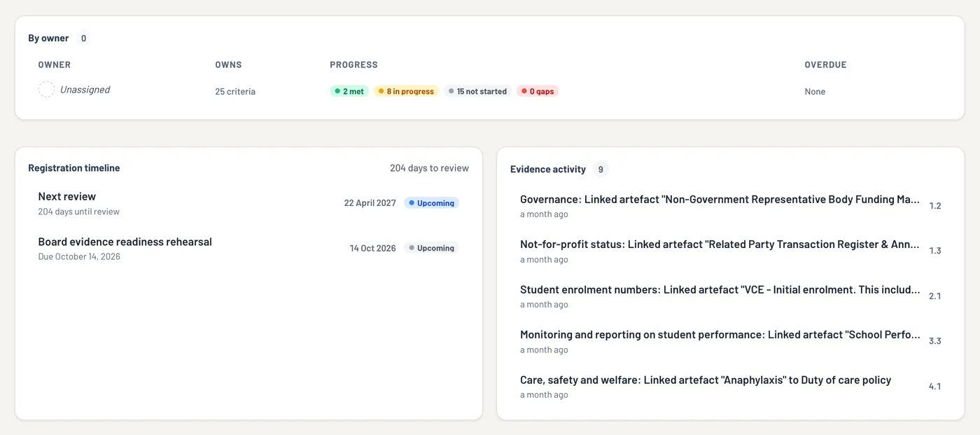This screenshot has width=980, height=435.
Task: Click criterion number 1.2
Action: pyautogui.click(x=935, y=206)
